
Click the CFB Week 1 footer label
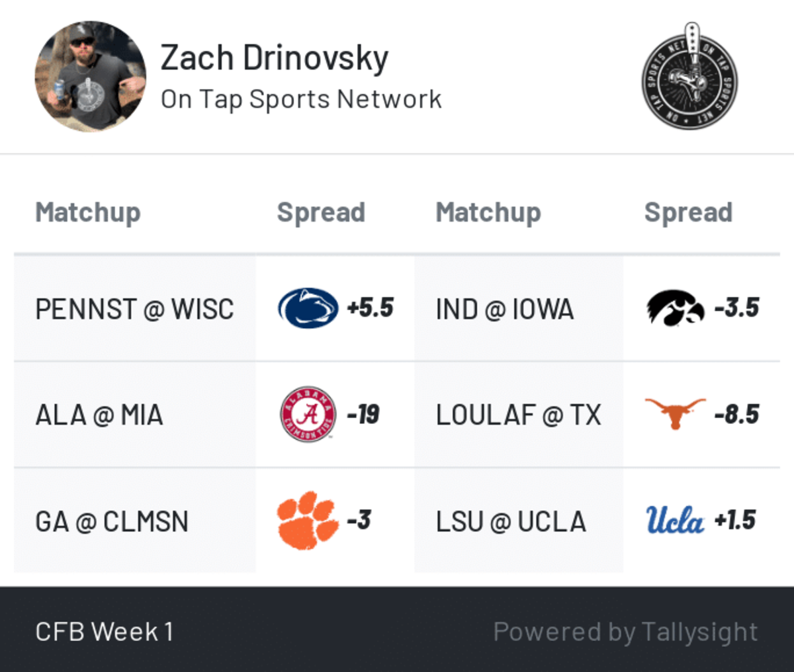(105, 632)
